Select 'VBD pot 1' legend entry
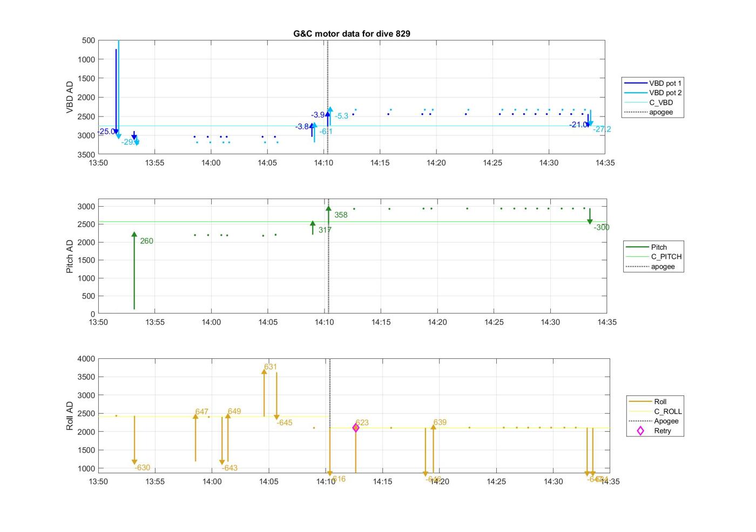 [653, 83]
